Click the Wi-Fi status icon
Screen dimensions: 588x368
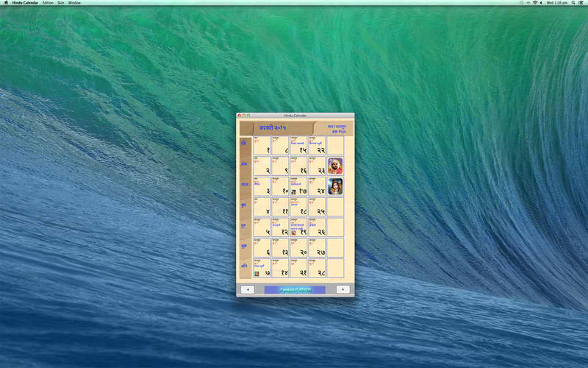point(535,3)
